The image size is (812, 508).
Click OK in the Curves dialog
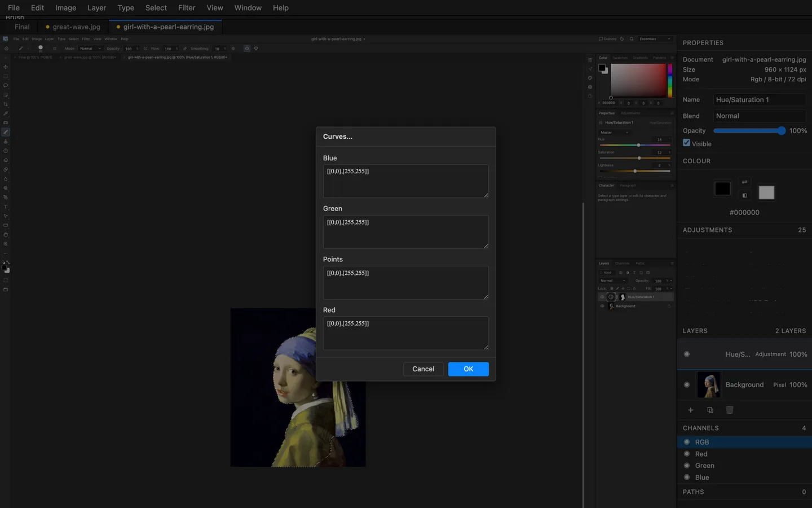tap(469, 369)
